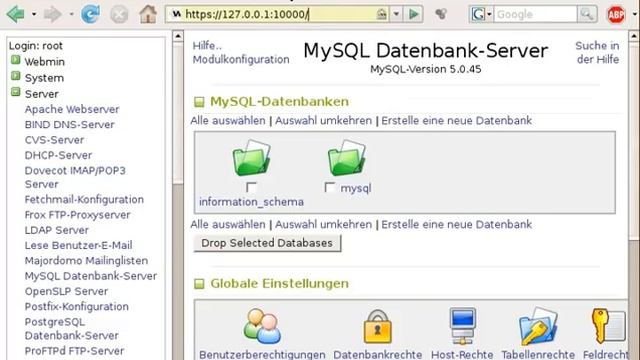Open Benutzerberechtigungen users icon
Image resolution: width=640 pixels, height=360 pixels.
click(262, 326)
